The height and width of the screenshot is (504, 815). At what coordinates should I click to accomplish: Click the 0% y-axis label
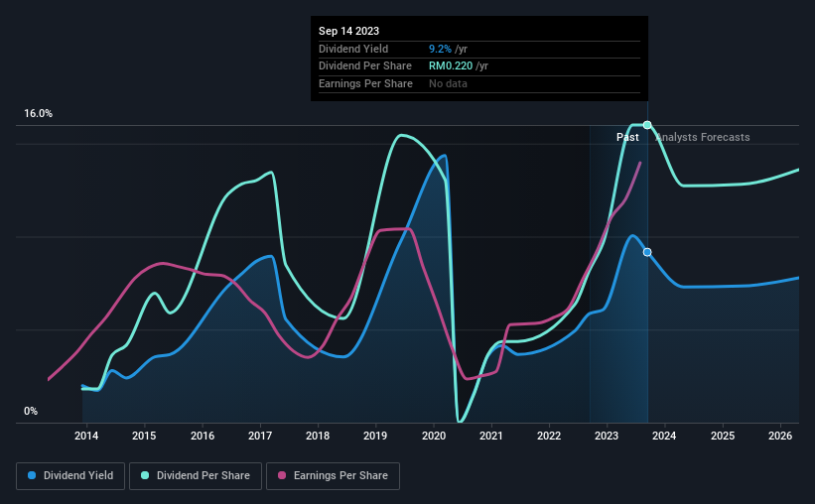pyautogui.click(x=31, y=411)
